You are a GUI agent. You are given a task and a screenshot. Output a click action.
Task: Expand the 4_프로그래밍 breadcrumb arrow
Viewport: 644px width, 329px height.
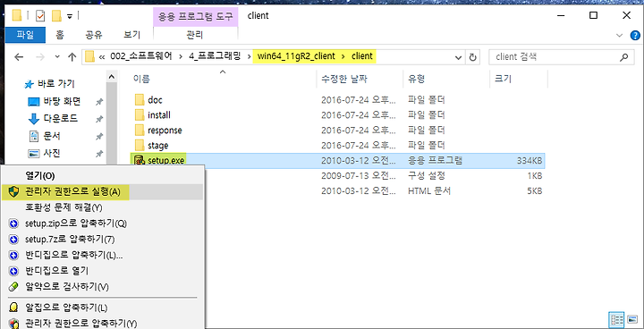tap(250, 56)
